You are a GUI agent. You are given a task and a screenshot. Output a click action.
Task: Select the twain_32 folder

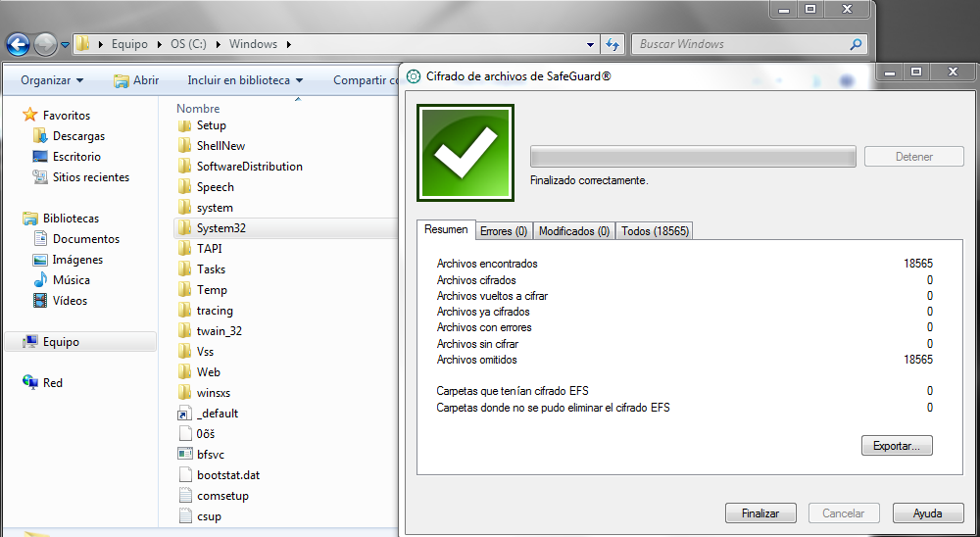219,330
